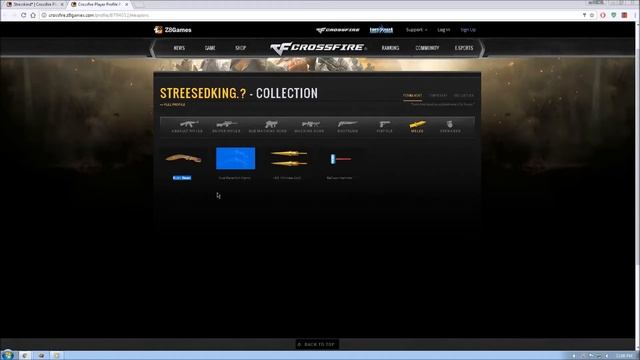Select the first underlined permanent collection tab
The height and width of the screenshot is (360, 640).
point(412,96)
